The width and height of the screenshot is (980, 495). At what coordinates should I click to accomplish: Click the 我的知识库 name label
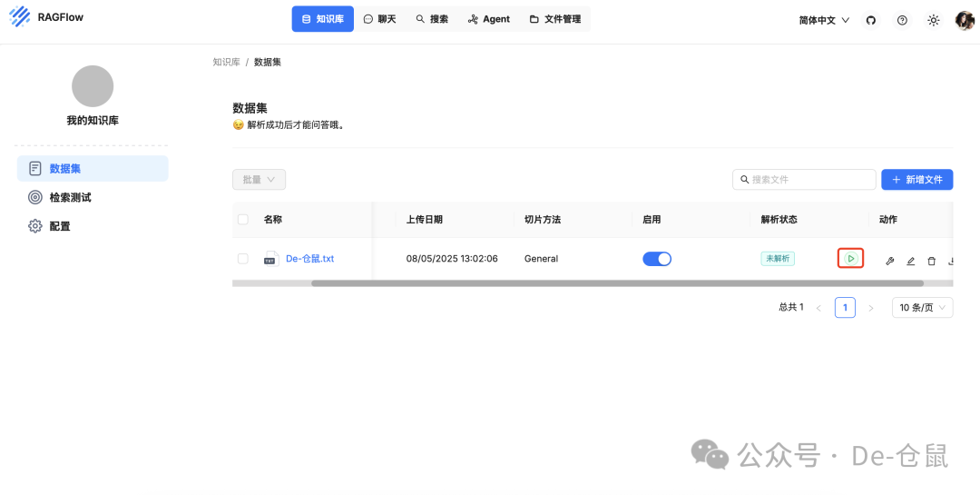click(x=93, y=121)
